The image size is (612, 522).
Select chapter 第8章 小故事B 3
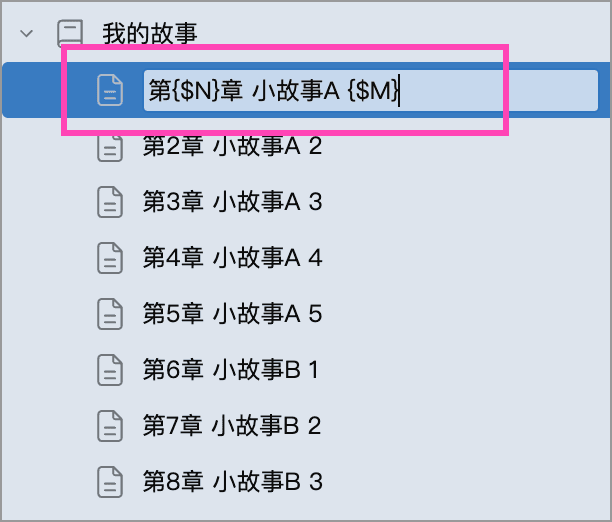(x=232, y=482)
